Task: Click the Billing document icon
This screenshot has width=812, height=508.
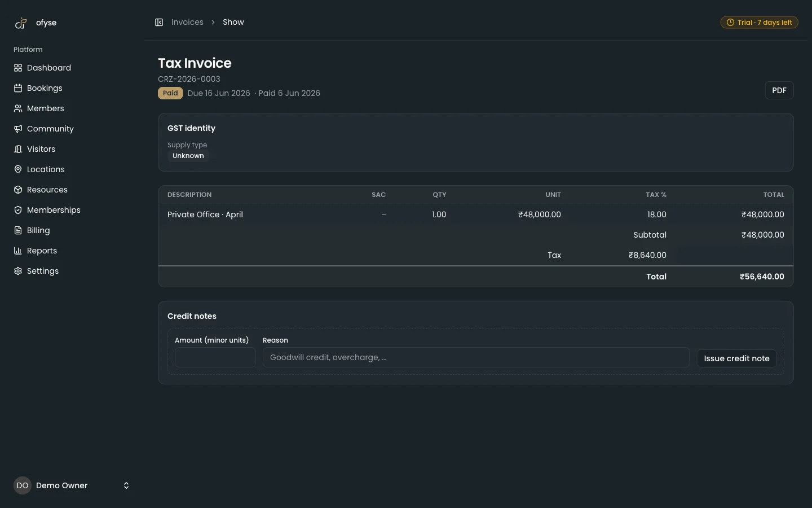Action: [x=18, y=230]
